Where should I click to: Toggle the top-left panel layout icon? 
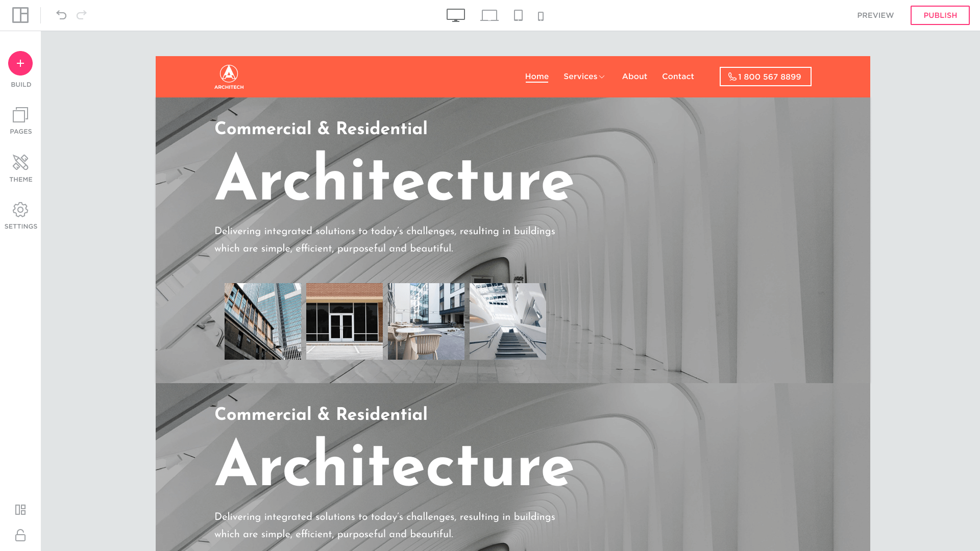20,15
